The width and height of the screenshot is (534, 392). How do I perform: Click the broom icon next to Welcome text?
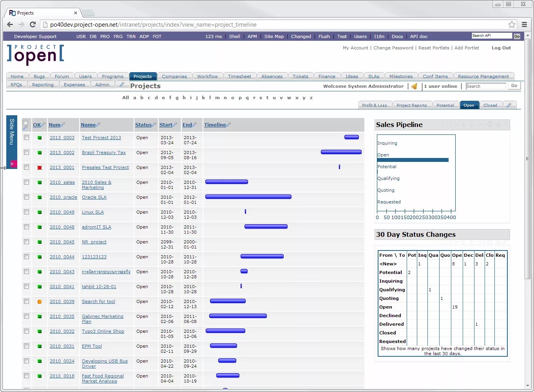(414, 86)
